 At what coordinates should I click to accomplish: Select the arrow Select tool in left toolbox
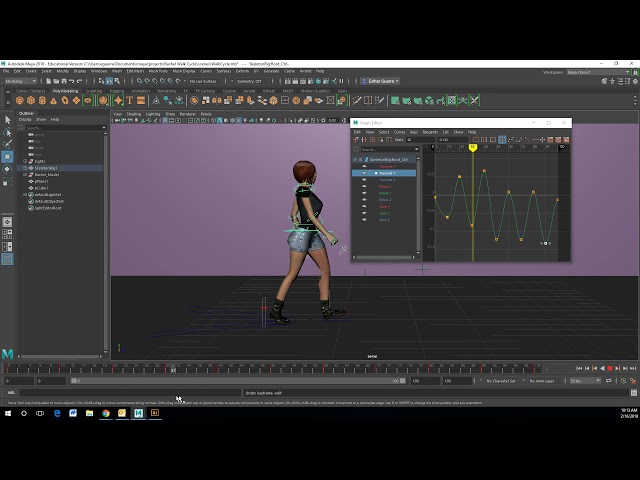(x=7, y=120)
